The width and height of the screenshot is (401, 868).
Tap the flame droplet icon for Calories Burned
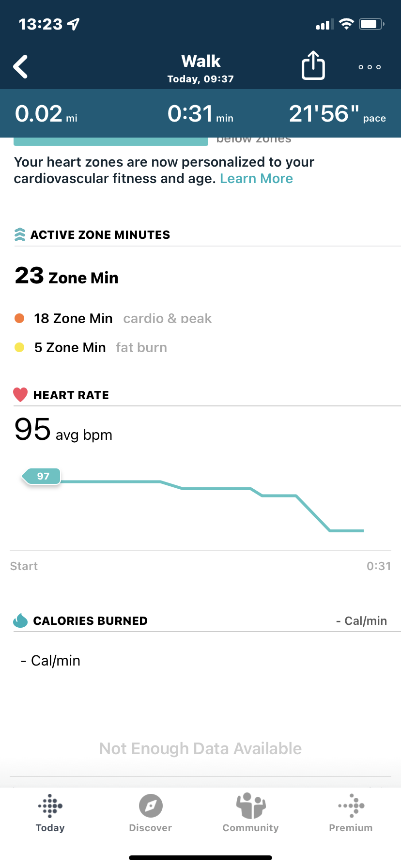point(19,620)
